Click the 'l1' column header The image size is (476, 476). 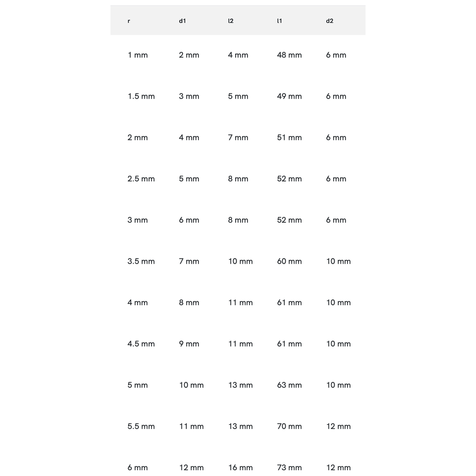pos(279,21)
